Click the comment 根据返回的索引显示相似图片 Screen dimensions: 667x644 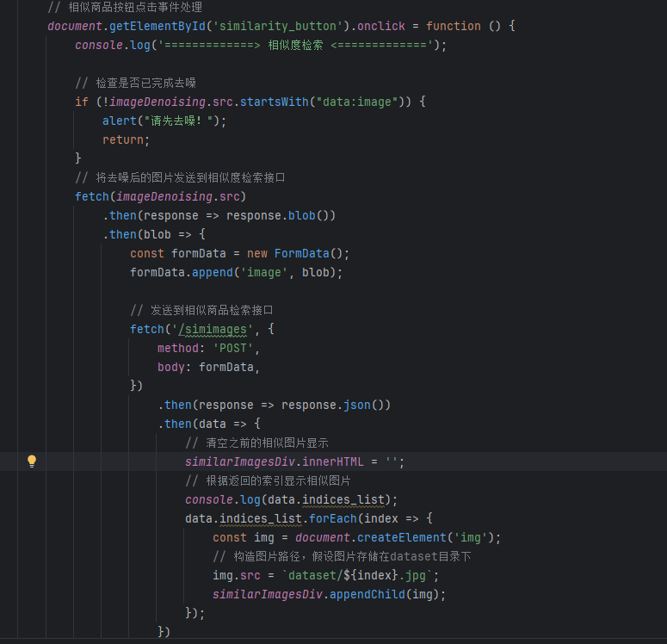click(x=268, y=481)
